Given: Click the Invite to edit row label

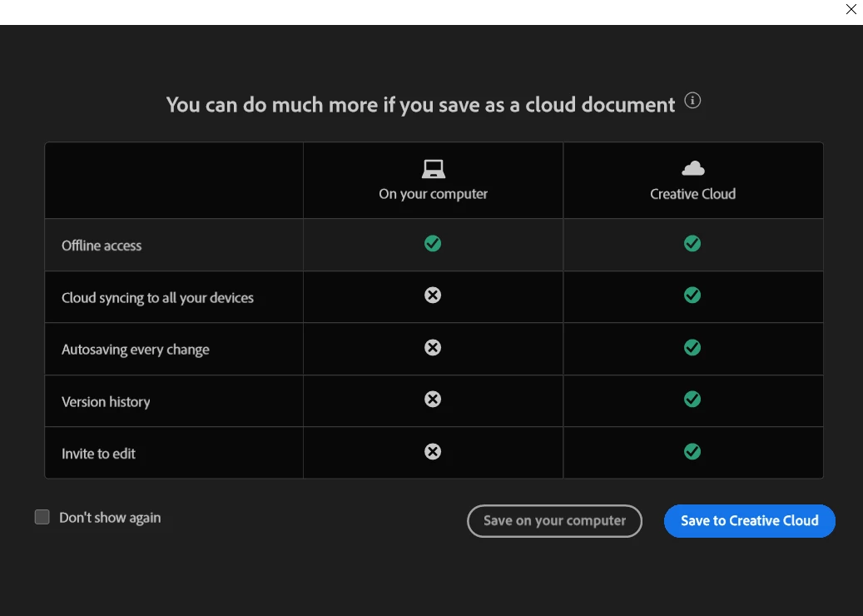Looking at the screenshot, I should [x=98, y=454].
